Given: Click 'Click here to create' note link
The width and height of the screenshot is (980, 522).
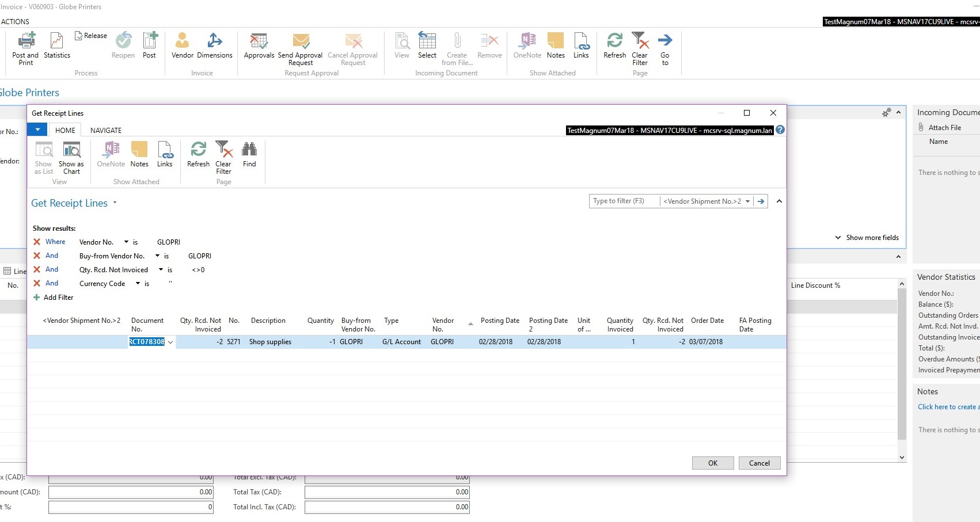Looking at the screenshot, I should click(x=948, y=407).
